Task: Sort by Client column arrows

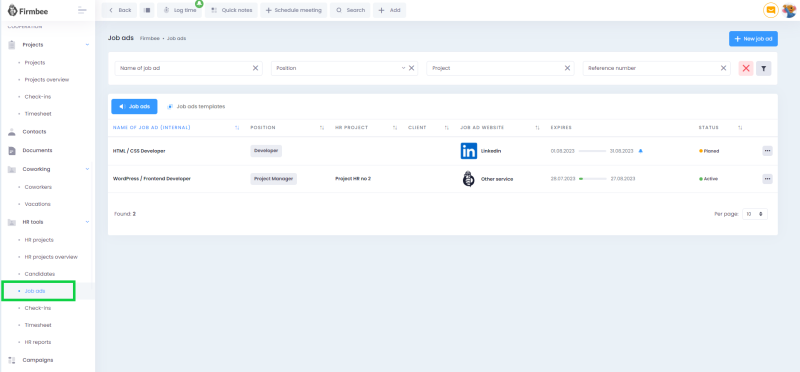Action: (x=446, y=128)
